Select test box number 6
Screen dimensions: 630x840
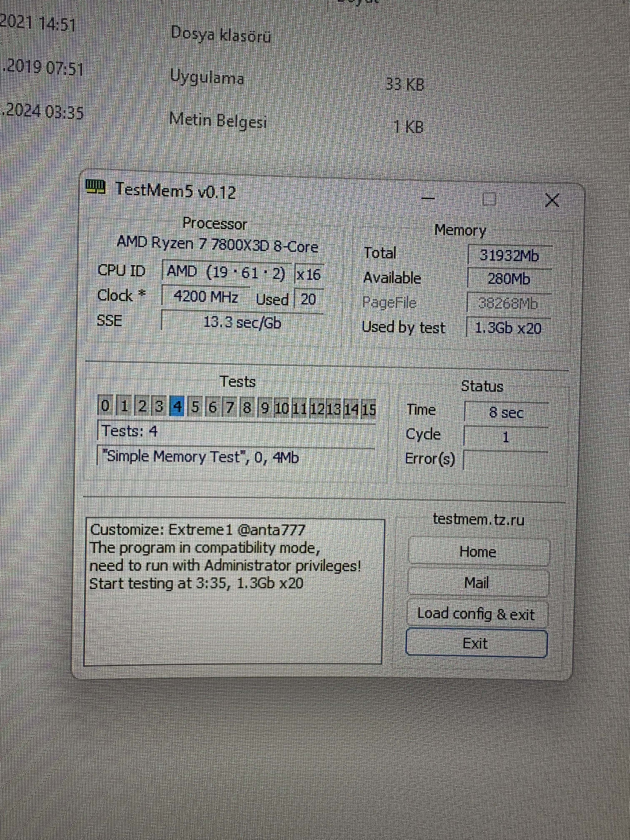213,407
